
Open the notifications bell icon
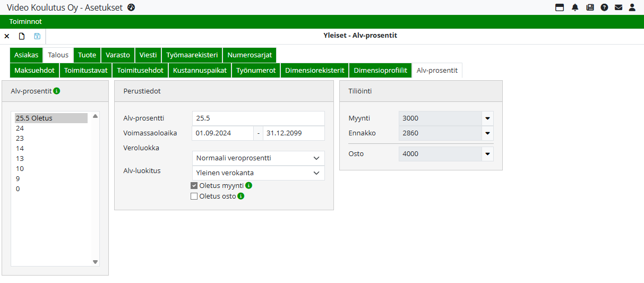tap(575, 7)
